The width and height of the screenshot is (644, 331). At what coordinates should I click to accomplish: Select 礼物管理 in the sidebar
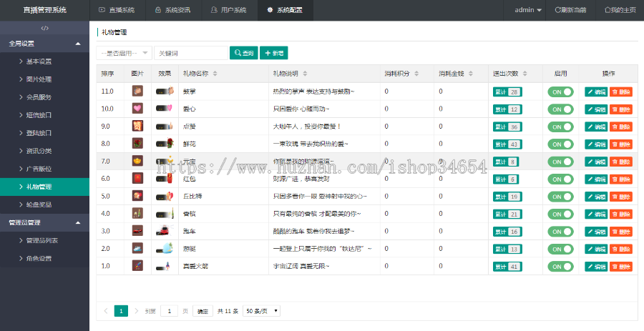coord(45,187)
